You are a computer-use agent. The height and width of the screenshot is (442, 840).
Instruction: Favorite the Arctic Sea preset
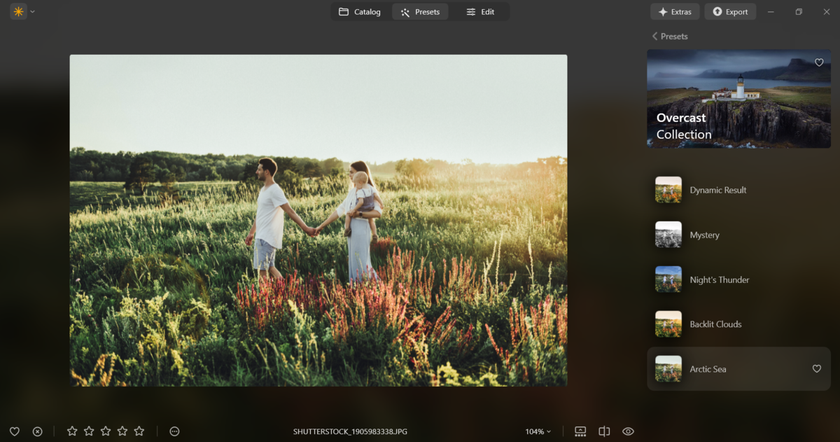[816, 369]
